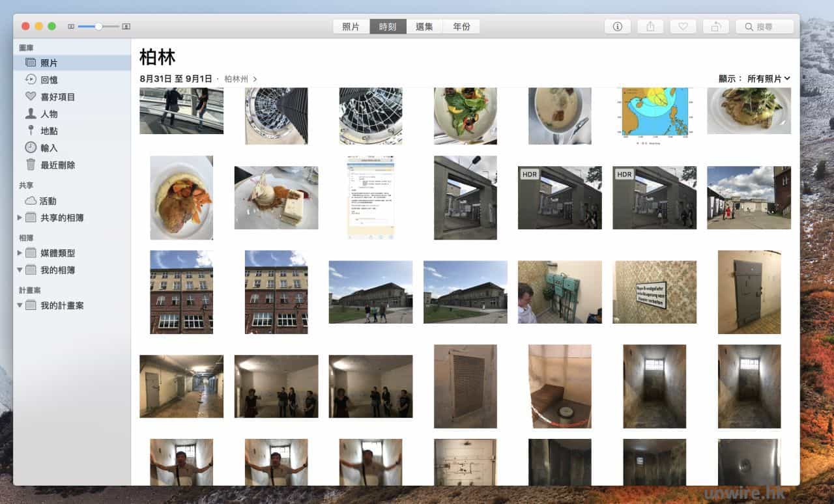Click the heart Favorite toolbar button

click(683, 27)
